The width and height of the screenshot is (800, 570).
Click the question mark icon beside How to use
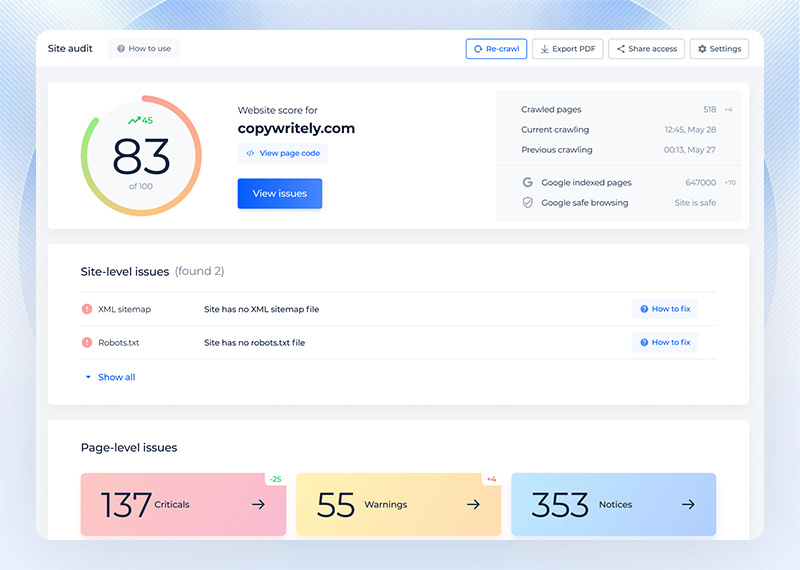[x=121, y=49]
